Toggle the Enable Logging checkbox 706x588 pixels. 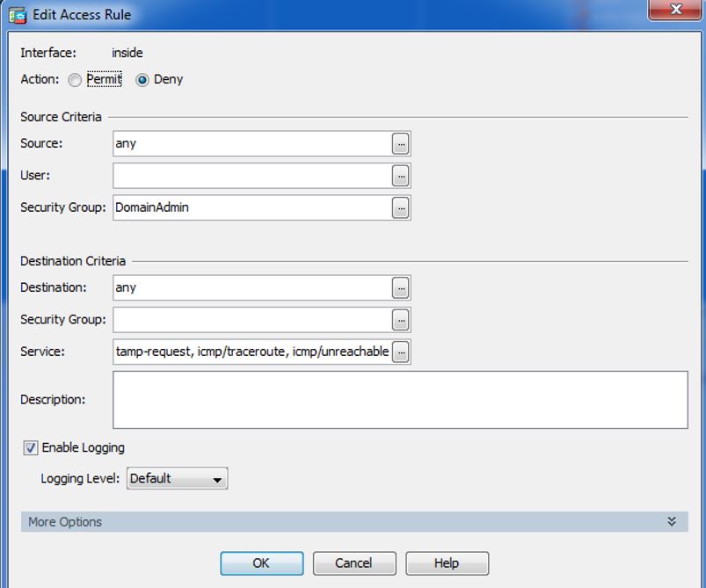point(31,448)
